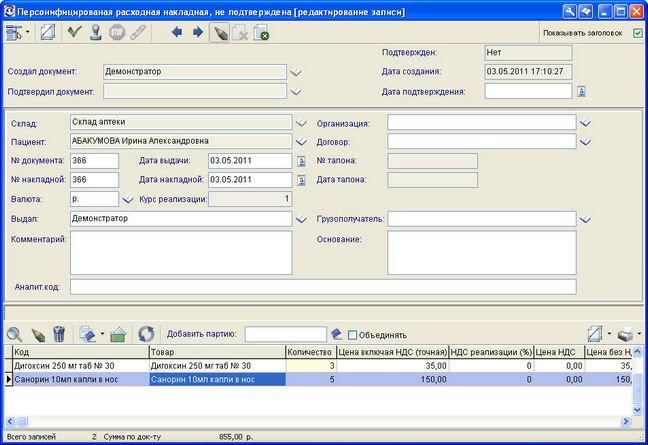This screenshot has width=648, height=445.
Task: Click the printer icon
Action: (x=625, y=334)
